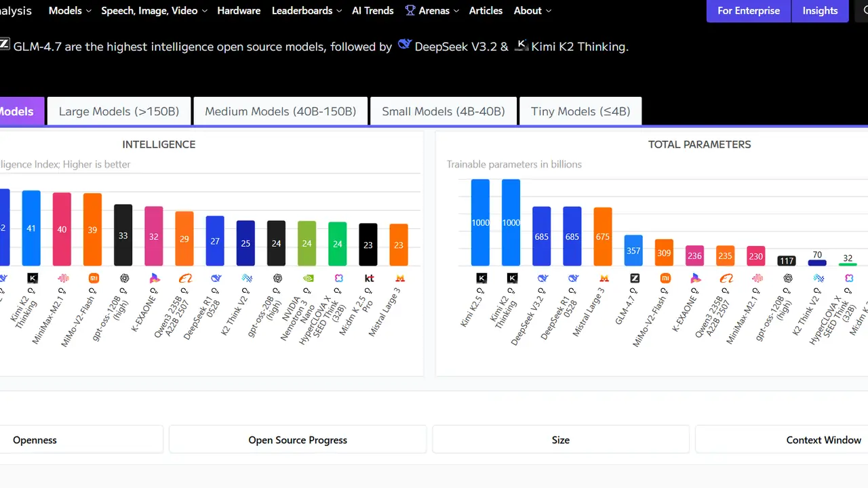Select the Tiny Models (≤4B) tab
Image resolution: width=868 pixels, height=488 pixels.
pyautogui.click(x=580, y=111)
